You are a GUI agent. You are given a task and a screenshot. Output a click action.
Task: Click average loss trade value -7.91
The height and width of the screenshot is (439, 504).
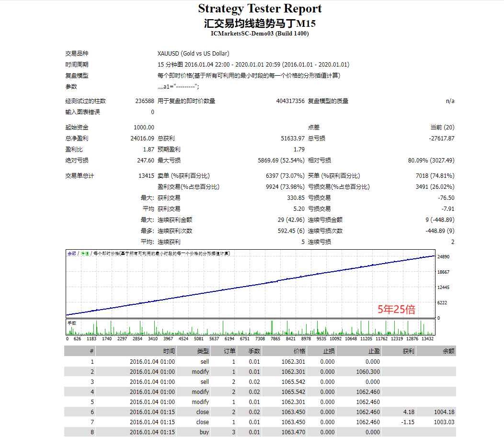(448, 209)
